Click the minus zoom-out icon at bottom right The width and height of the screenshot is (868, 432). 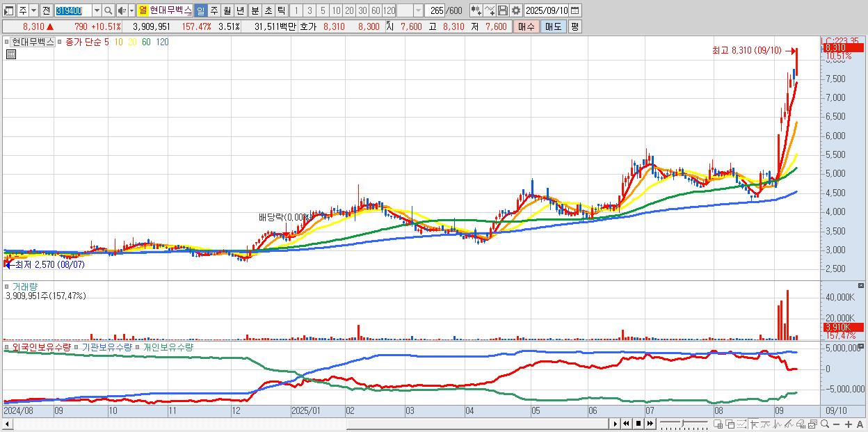[x=837, y=424]
